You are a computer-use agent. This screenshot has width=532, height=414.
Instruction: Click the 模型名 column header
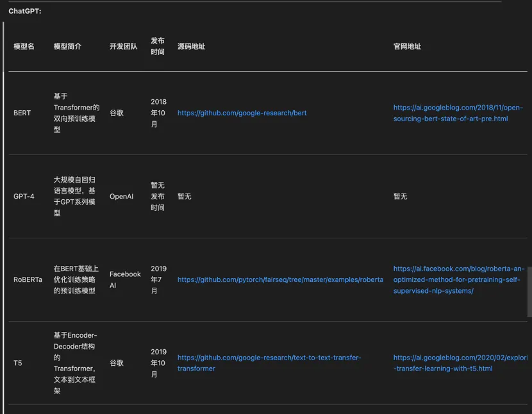24,47
